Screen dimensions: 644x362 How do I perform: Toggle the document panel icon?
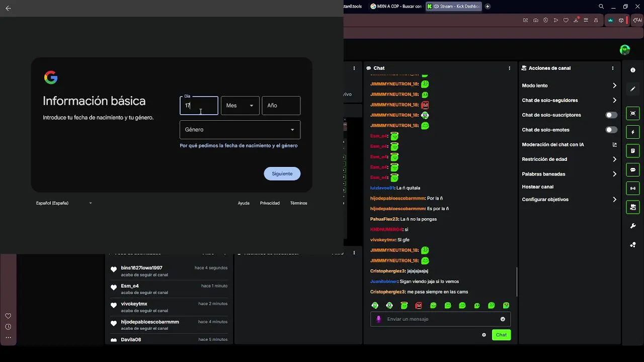point(633,151)
